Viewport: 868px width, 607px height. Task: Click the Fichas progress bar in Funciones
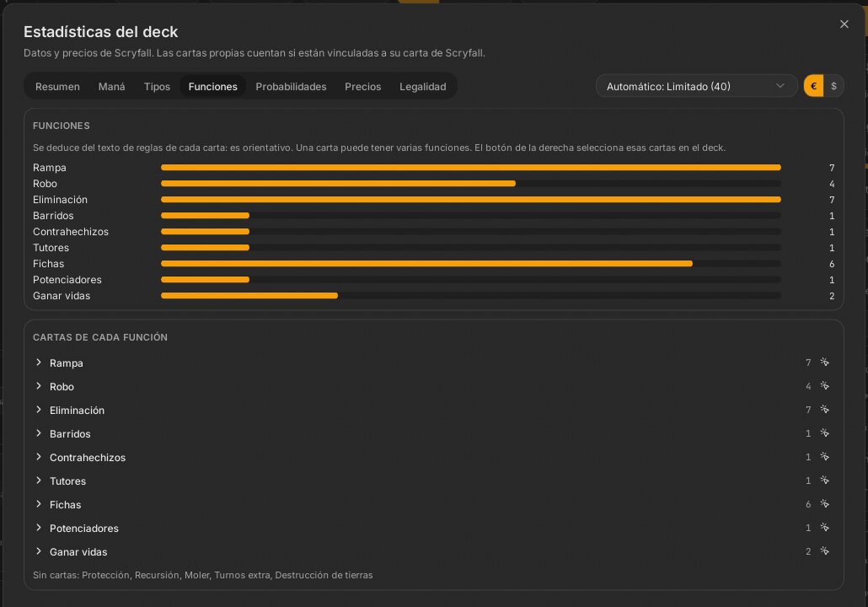tap(470, 264)
